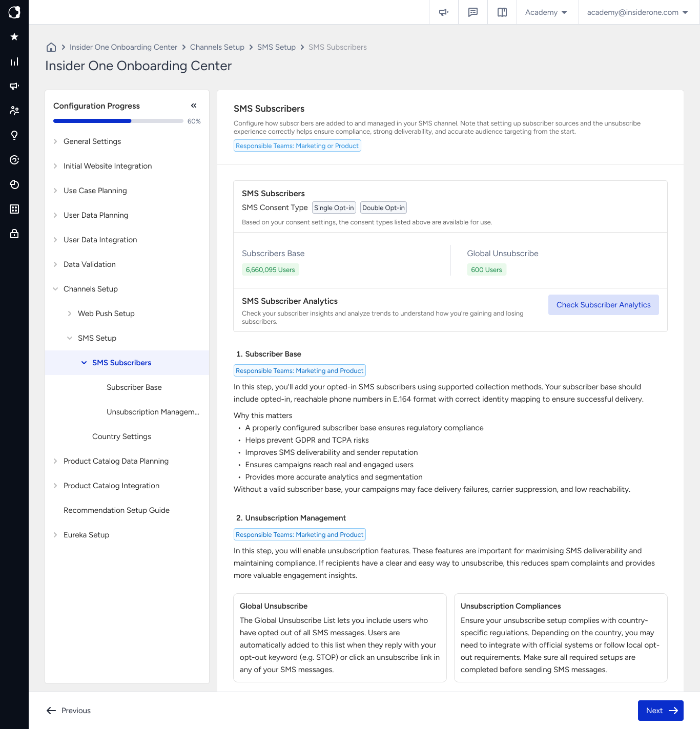The image size is (700, 729).
Task: Open the chat message icon in top bar
Action: (x=473, y=12)
